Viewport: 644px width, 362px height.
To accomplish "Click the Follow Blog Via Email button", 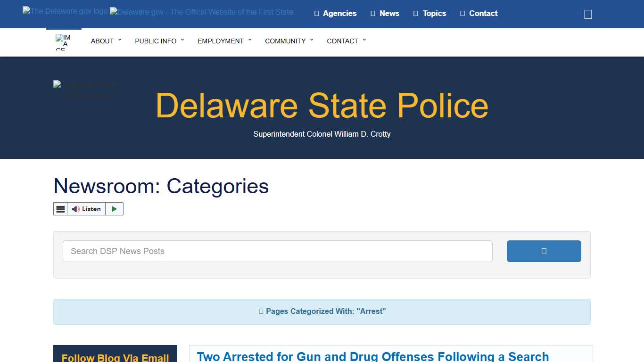I will pyautogui.click(x=115, y=358).
